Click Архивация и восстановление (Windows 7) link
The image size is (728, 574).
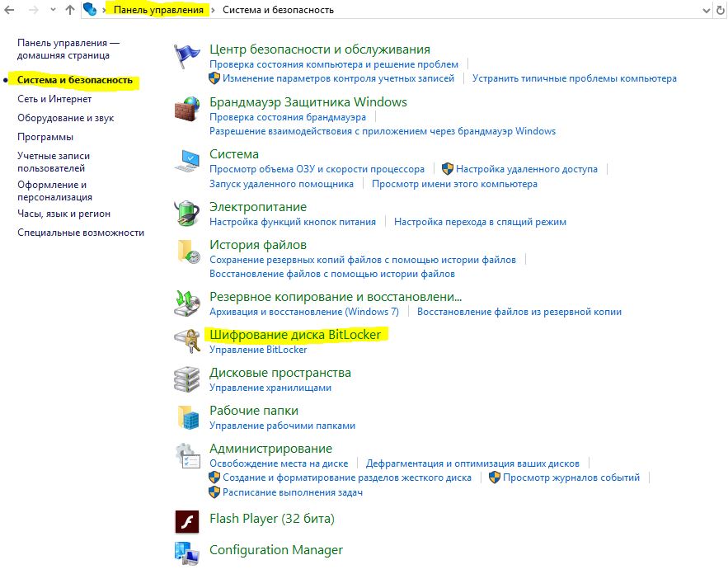click(304, 312)
